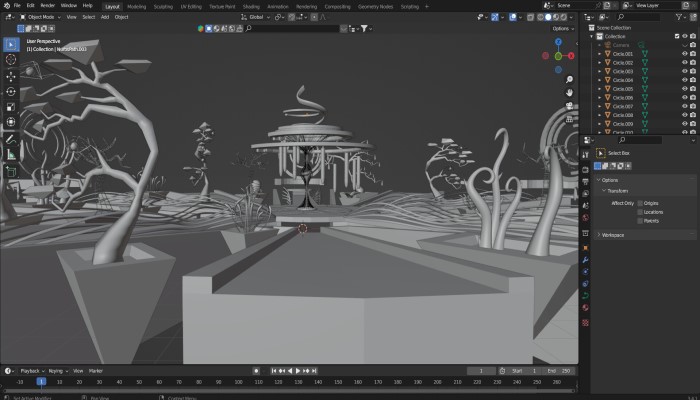Image resolution: width=700 pixels, height=400 pixels.
Task: Click the End frame field
Action: (553, 370)
